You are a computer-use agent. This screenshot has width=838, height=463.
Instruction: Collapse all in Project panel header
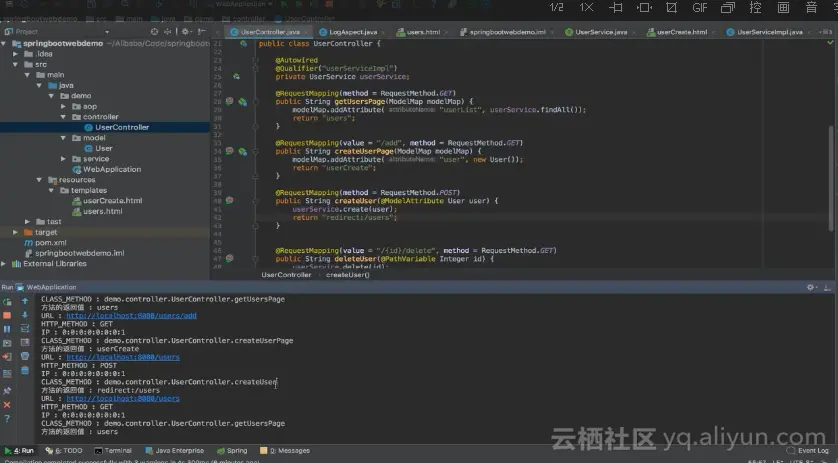click(167, 32)
